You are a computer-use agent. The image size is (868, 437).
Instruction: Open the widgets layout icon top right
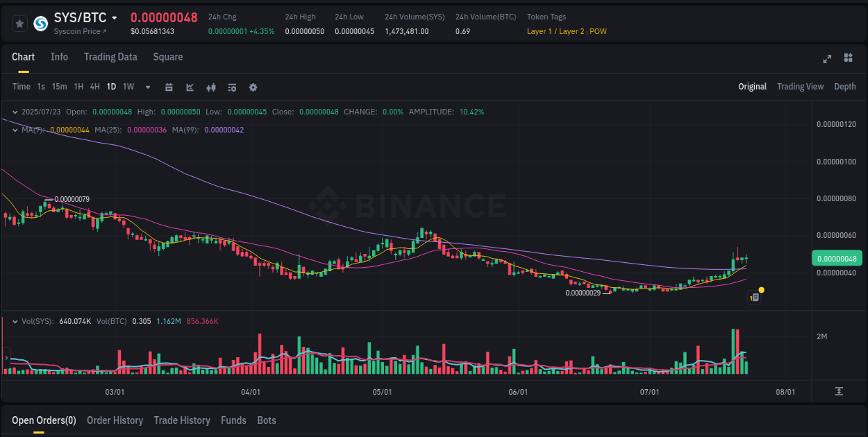coord(848,59)
